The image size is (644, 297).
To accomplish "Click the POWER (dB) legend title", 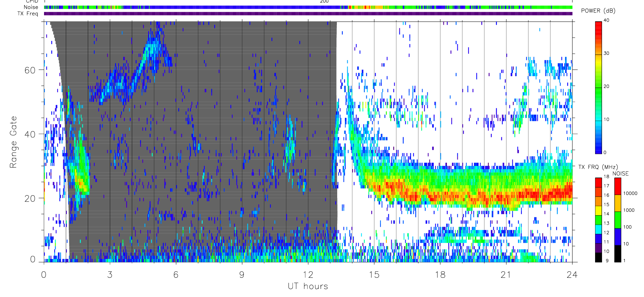I will 598,11.
